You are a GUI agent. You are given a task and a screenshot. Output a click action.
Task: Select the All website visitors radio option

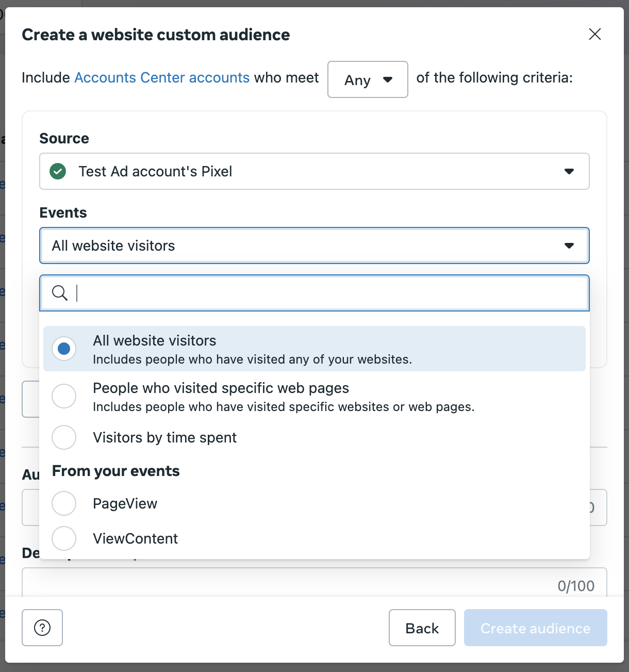click(64, 349)
